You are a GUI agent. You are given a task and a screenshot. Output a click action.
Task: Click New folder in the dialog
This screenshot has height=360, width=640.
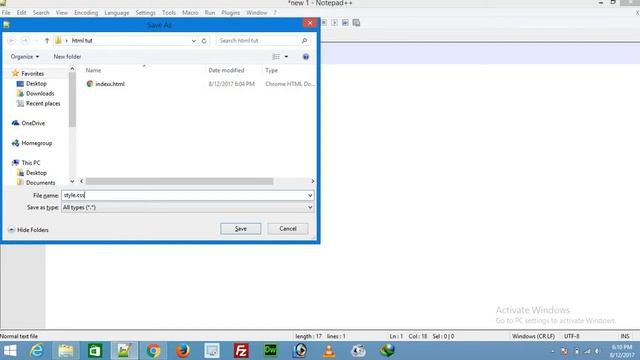coord(67,57)
